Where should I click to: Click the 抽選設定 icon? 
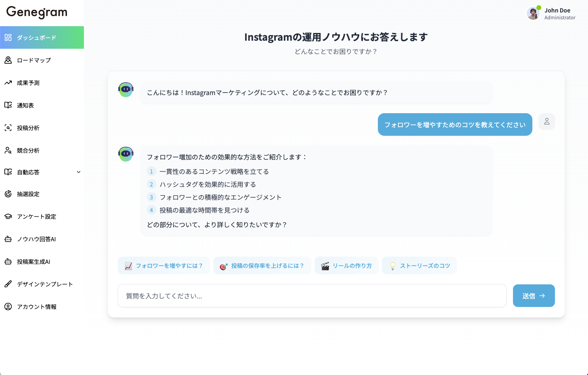(8, 194)
